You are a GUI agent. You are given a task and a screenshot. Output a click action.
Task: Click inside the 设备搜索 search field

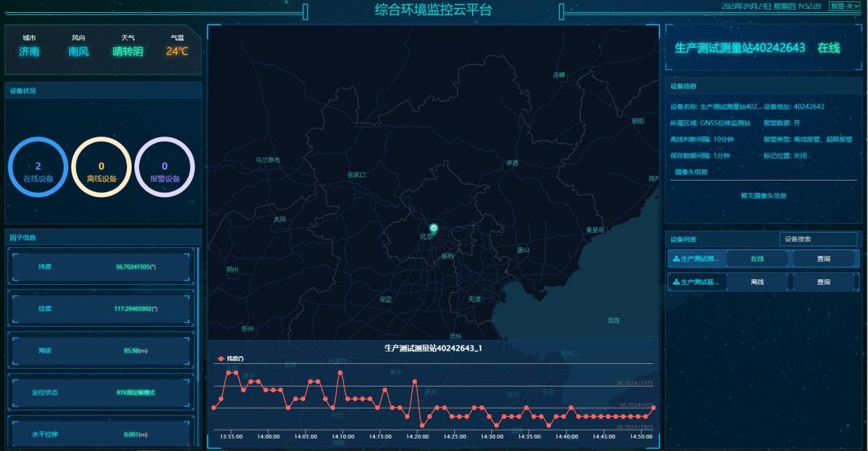click(x=818, y=239)
